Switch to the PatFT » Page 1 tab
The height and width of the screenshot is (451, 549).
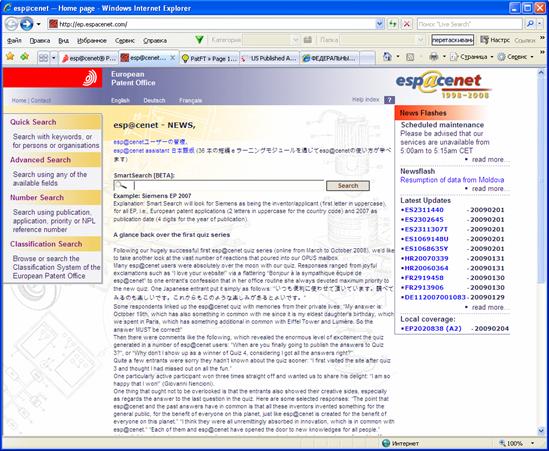point(209,58)
